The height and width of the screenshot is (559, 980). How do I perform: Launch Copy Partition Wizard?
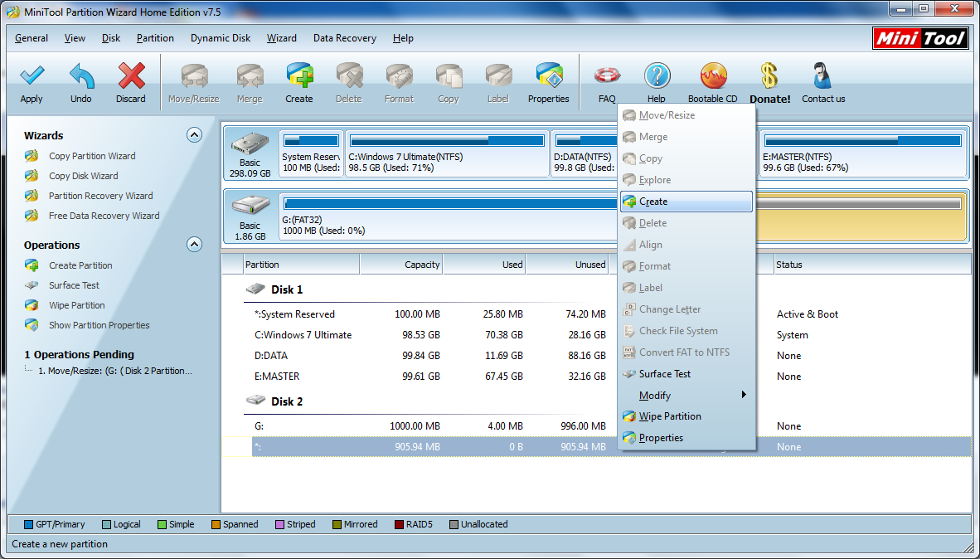[92, 156]
